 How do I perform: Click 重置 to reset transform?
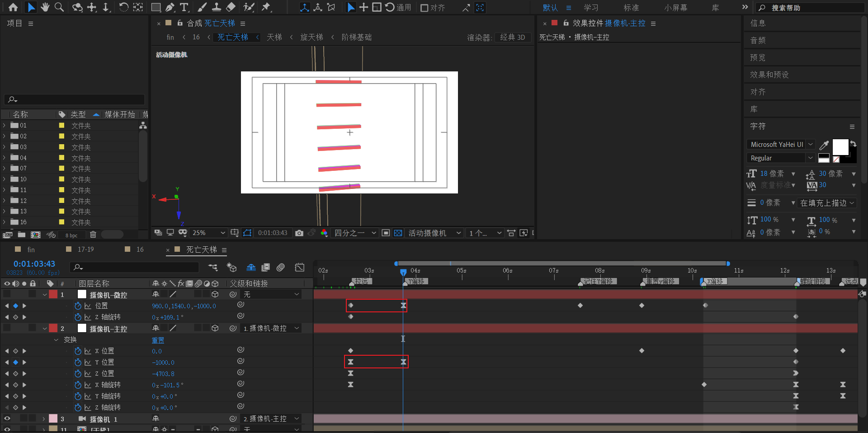coord(158,340)
